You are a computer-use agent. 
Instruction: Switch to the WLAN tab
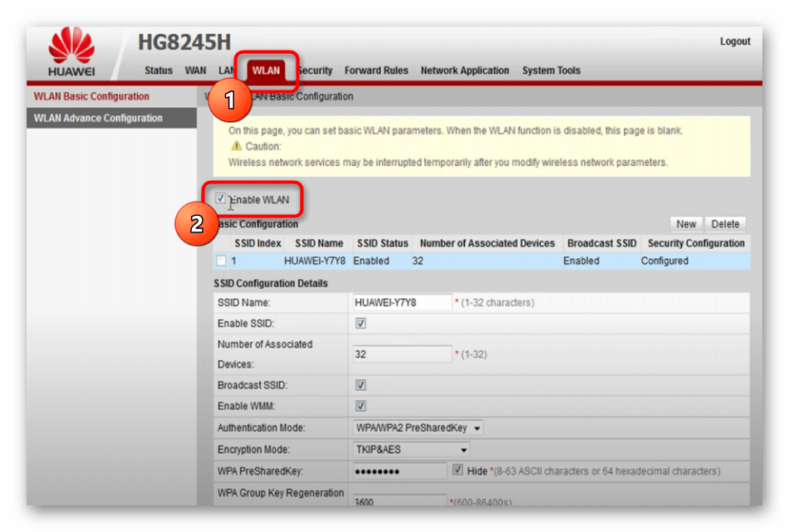tap(266, 71)
